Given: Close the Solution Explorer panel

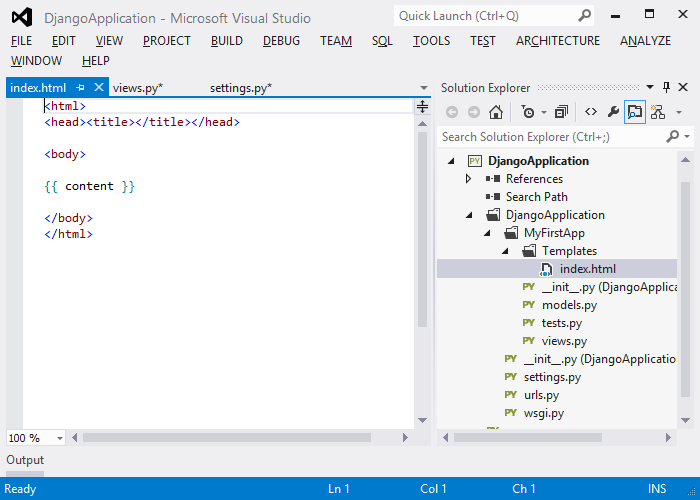Looking at the screenshot, I should 683,87.
